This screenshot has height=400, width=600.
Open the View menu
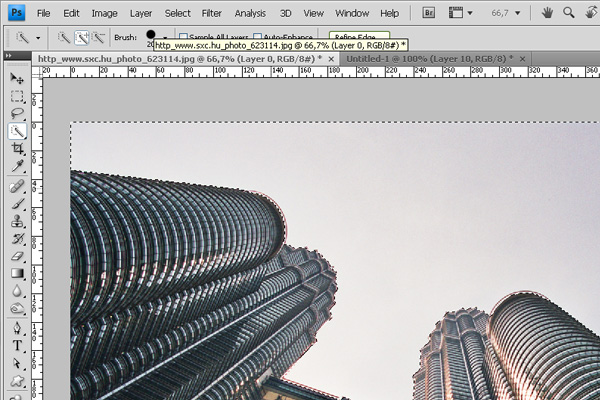coord(313,13)
